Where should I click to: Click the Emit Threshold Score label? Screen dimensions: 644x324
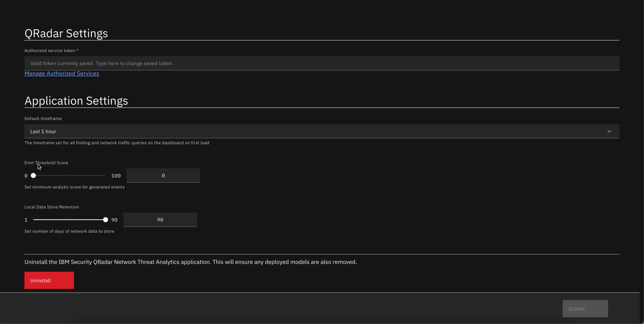[46, 163]
